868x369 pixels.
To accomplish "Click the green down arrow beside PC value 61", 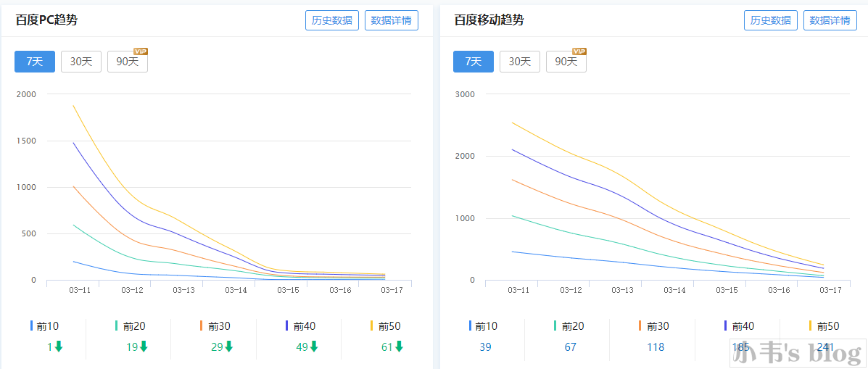I will point(399,347).
